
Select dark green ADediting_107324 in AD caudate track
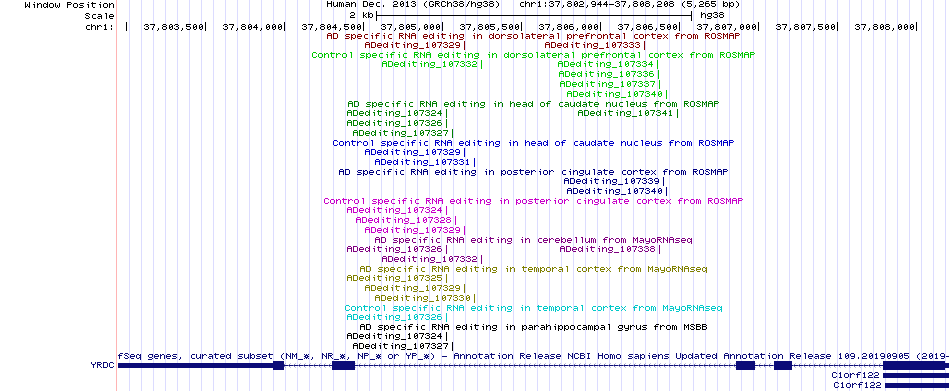[397, 113]
